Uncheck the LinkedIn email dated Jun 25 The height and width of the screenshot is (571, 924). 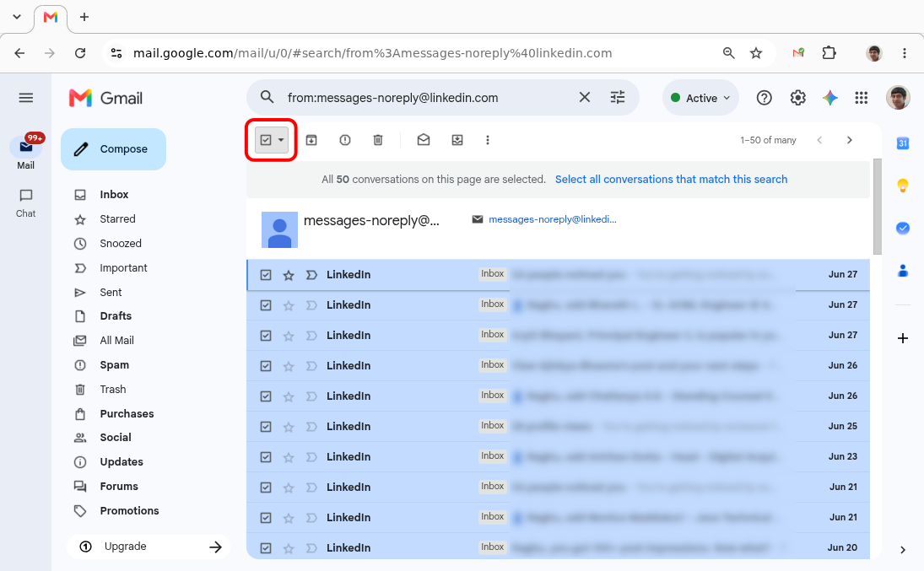266,427
